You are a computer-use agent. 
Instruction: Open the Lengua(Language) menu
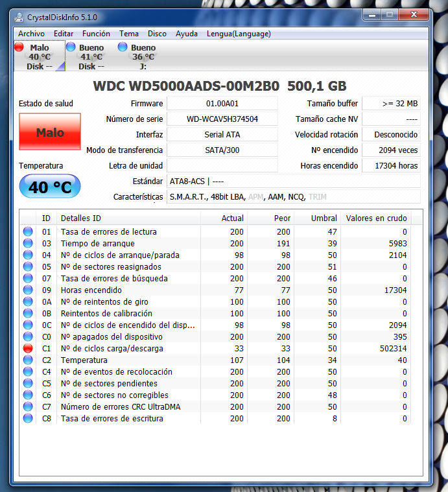[239, 34]
